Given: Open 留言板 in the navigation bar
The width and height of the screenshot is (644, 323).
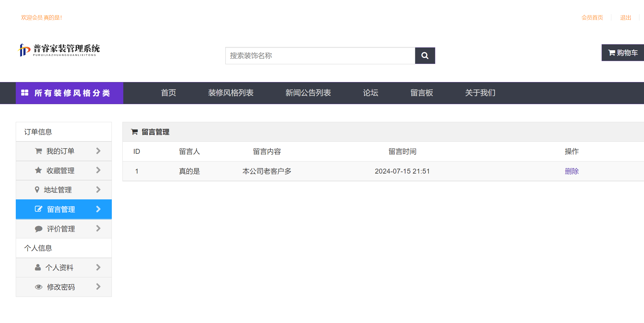Looking at the screenshot, I should click(x=421, y=93).
